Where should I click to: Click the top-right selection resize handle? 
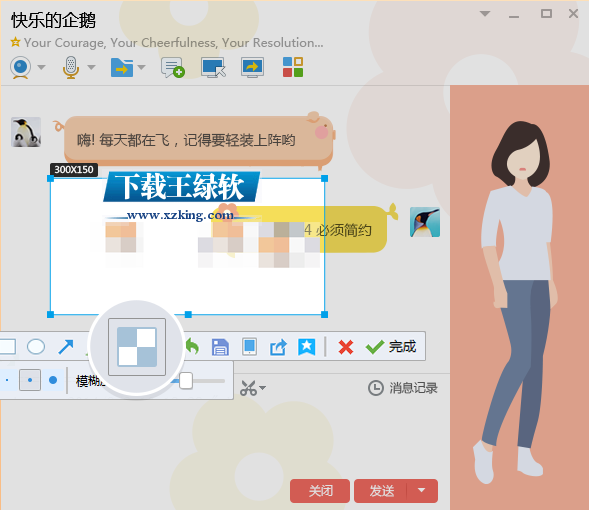point(325,178)
